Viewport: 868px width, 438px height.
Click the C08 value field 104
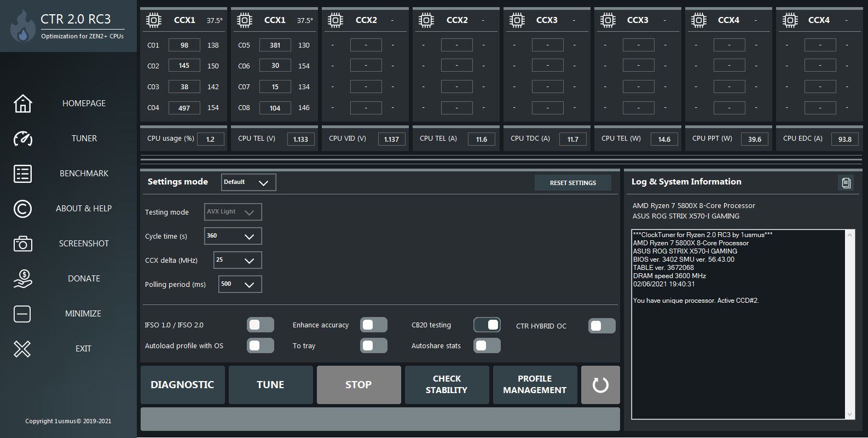275,108
